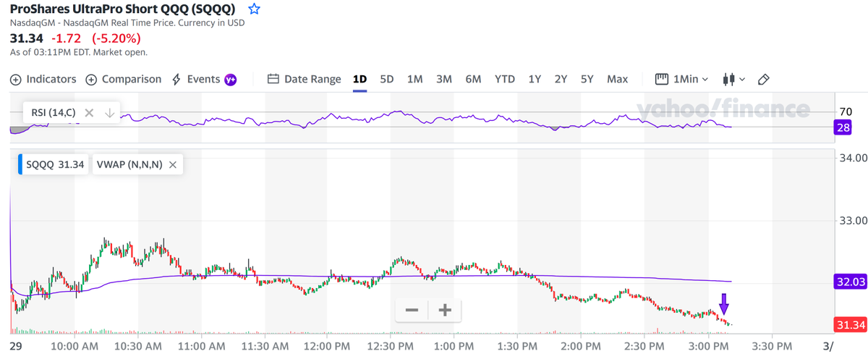Show the 5Y time range
Viewport: 868px width, 354px height.
pyautogui.click(x=587, y=79)
